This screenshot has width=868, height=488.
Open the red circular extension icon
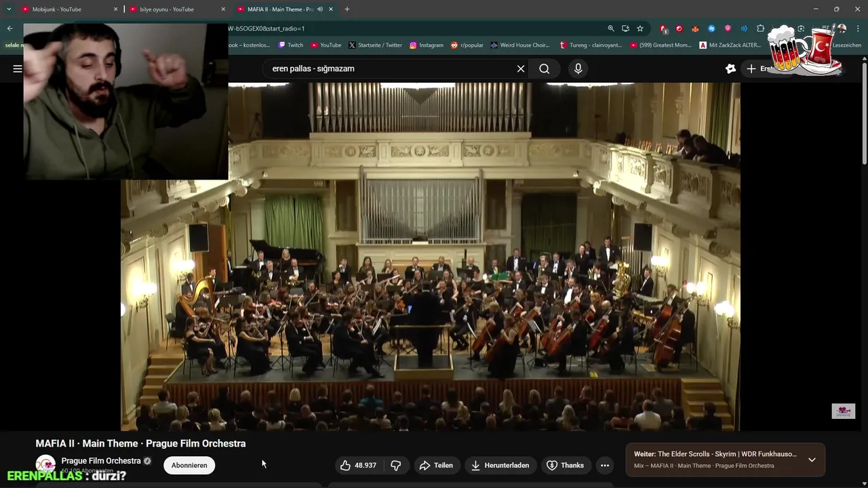pos(679,28)
